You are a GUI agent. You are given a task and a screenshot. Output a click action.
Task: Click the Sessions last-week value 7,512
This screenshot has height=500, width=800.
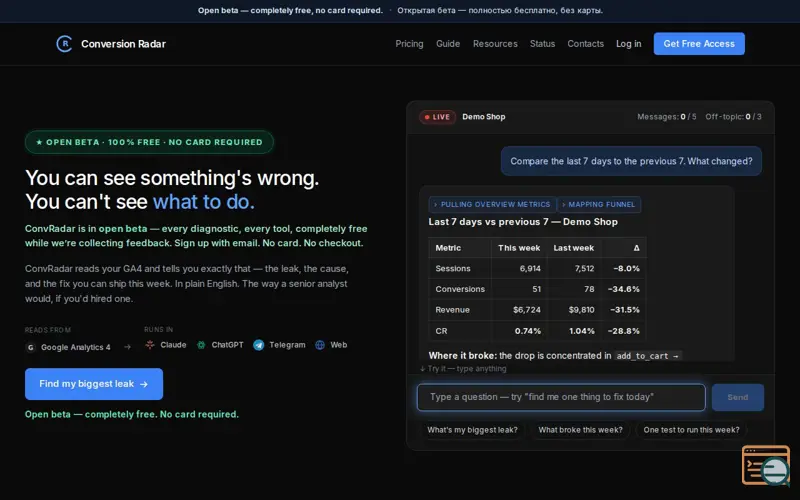click(584, 268)
